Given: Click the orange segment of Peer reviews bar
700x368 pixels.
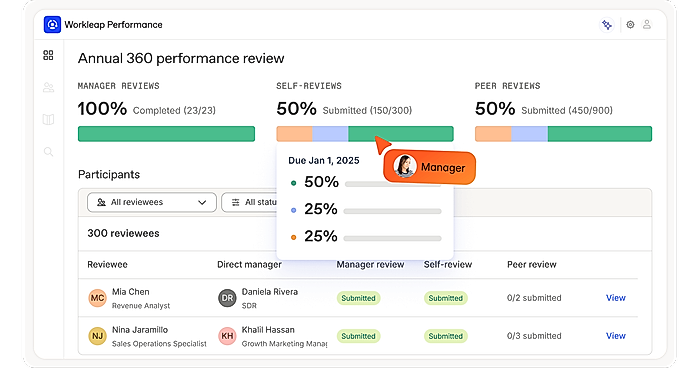Looking at the screenshot, I should coord(493,134).
